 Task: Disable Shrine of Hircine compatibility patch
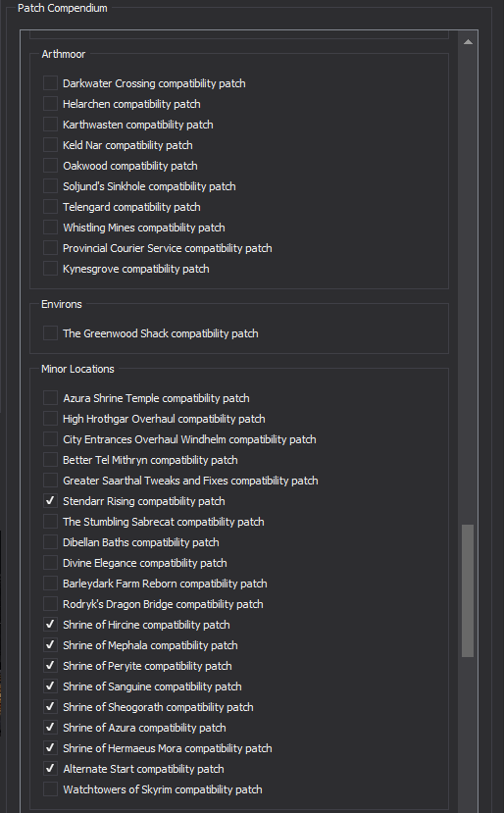pyautogui.click(x=50, y=625)
